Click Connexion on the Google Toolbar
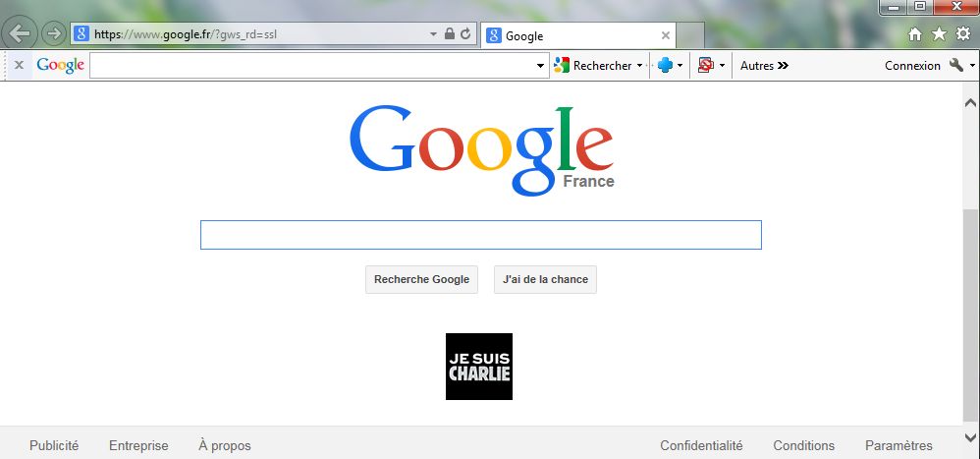Viewport: 980px width, 459px height. coord(912,66)
